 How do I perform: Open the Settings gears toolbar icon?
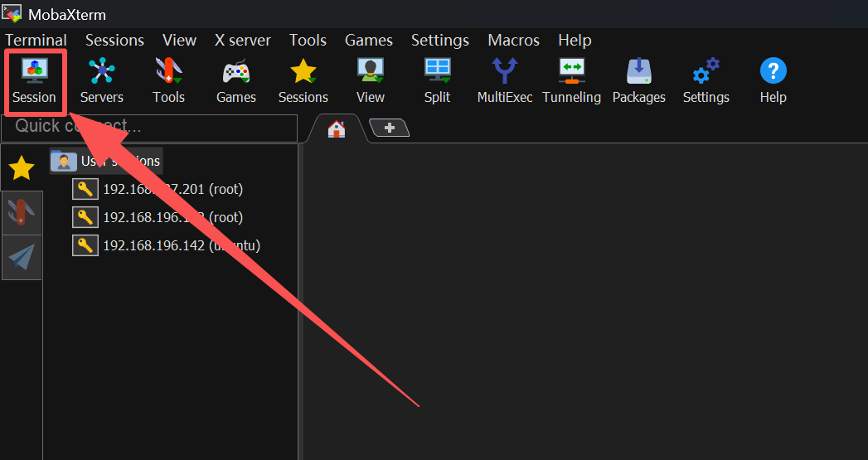[x=706, y=81]
